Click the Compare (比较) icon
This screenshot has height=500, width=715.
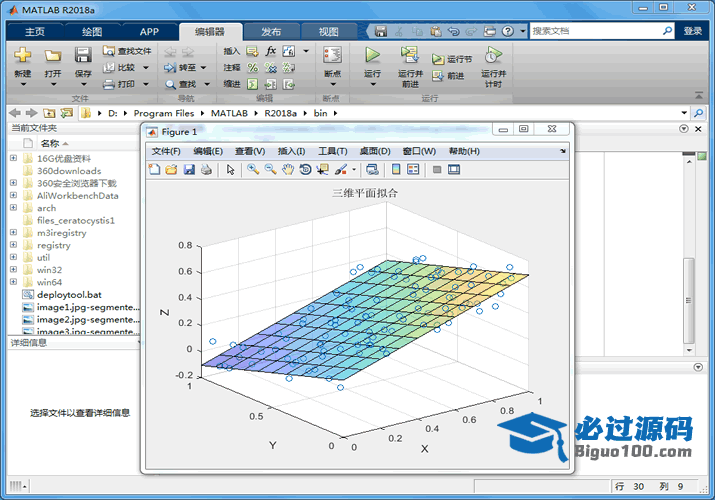(x=109, y=67)
